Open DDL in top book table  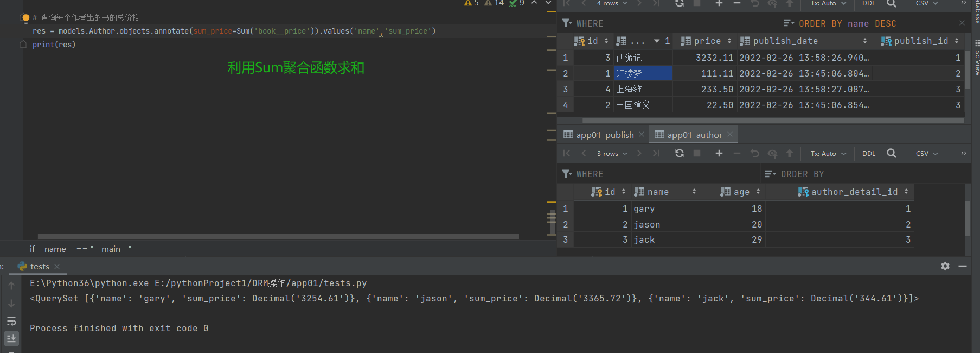coord(869,3)
